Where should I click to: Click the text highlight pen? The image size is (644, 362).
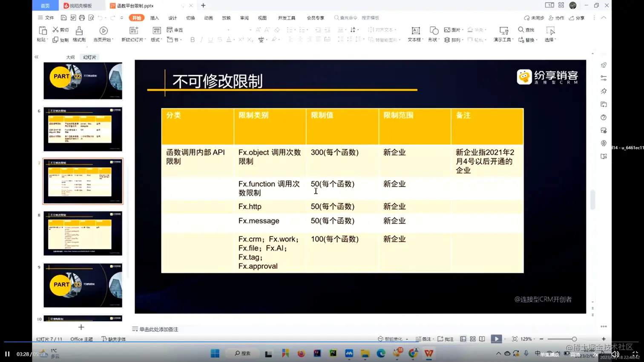[274, 40]
